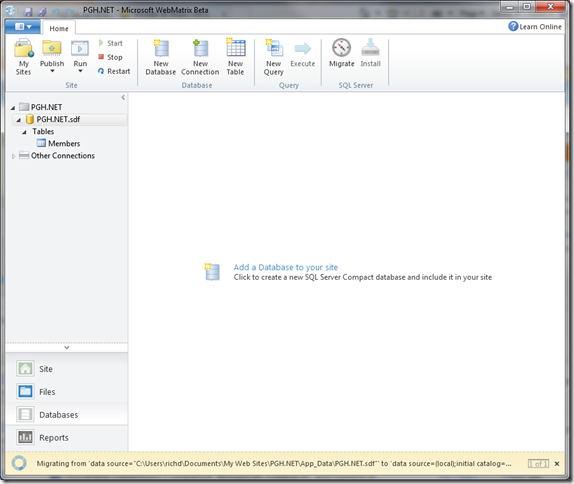Screen dimensions: 574x484
Task: Open the Learn Online help link
Action: tap(535, 26)
